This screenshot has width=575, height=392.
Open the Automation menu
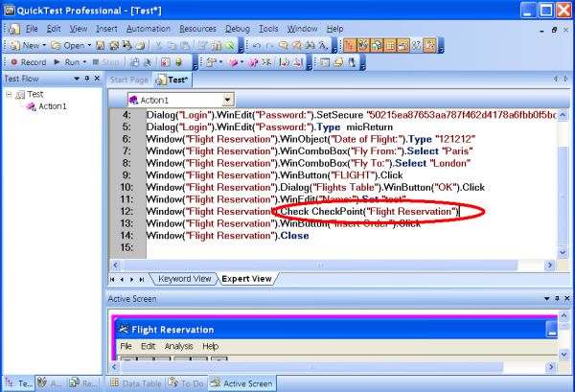(149, 29)
